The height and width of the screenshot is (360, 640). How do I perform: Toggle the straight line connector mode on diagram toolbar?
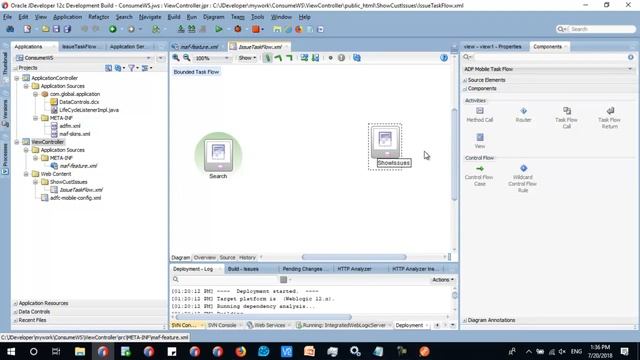pos(267,58)
